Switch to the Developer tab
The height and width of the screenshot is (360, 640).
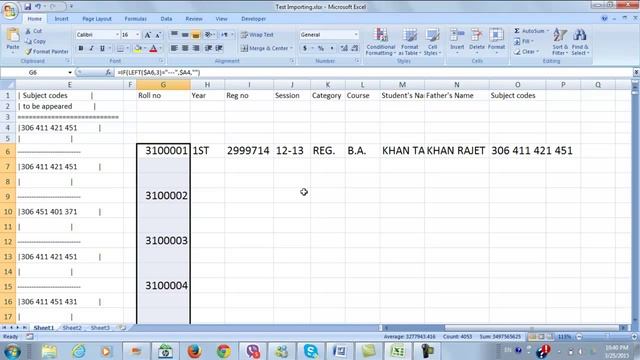(x=253, y=19)
